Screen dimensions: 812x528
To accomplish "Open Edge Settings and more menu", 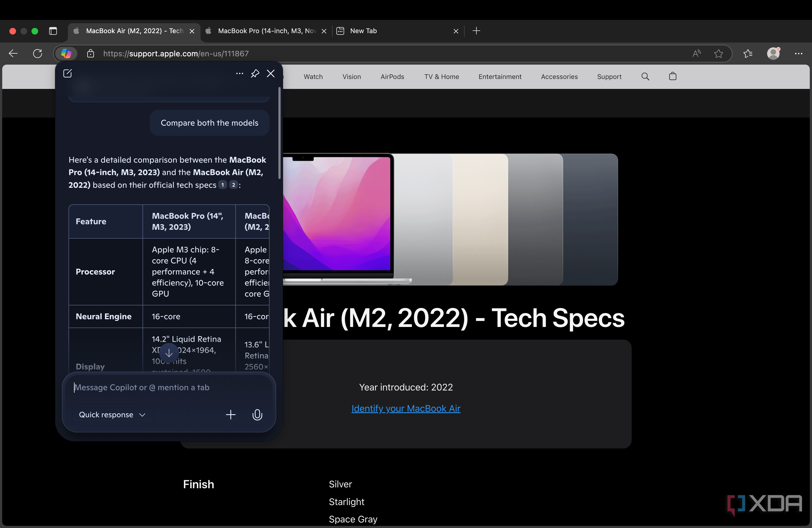I will pyautogui.click(x=798, y=54).
